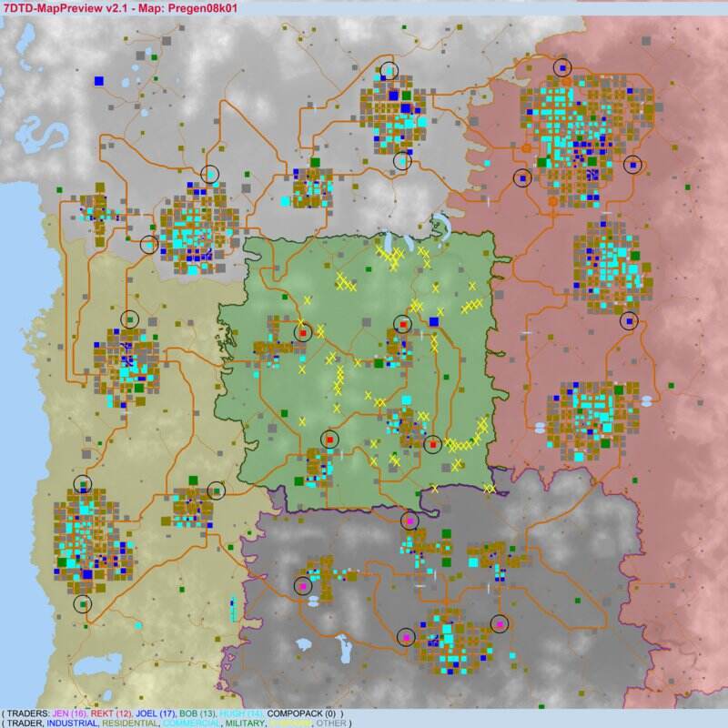This screenshot has width=728, height=728.
Task: Click the circled Joel trader atop the northeast desert city
Action: click(x=562, y=67)
